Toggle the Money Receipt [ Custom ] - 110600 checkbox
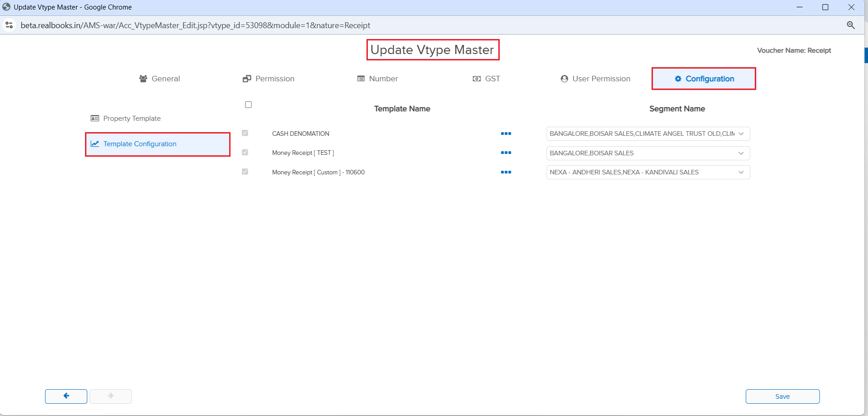868x416 pixels. (x=245, y=172)
